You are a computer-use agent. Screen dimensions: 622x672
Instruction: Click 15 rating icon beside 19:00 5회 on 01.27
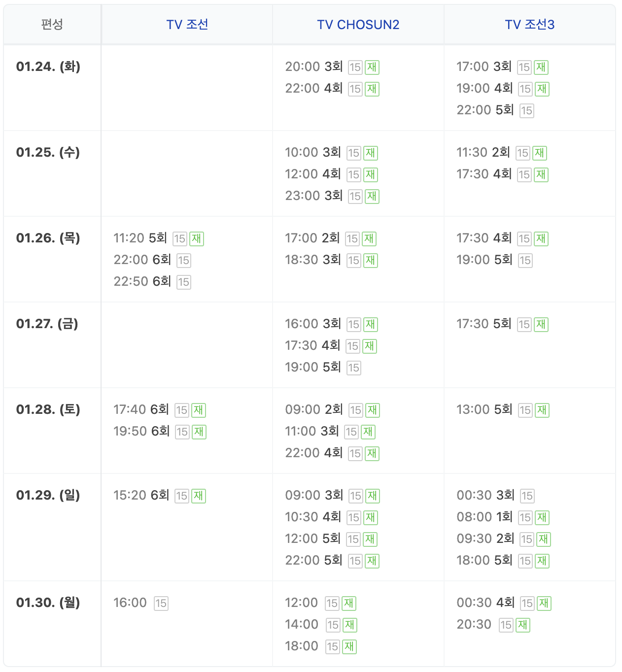point(354,368)
